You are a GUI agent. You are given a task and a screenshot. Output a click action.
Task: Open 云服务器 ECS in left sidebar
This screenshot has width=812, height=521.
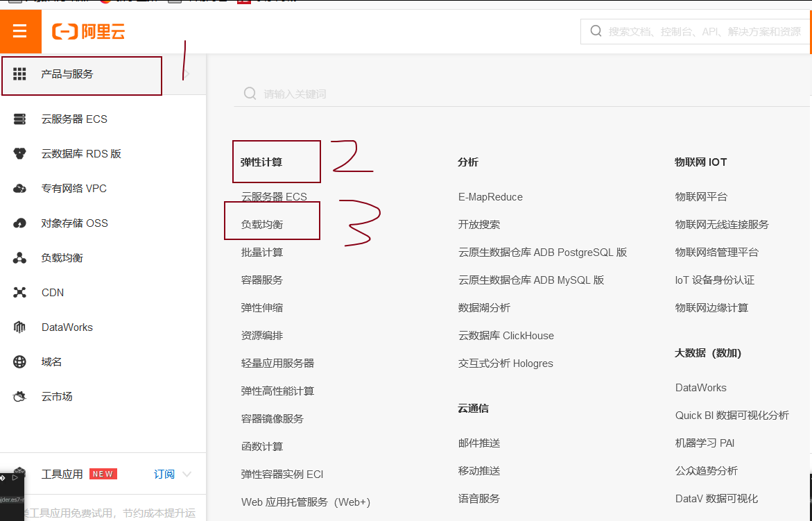point(74,119)
